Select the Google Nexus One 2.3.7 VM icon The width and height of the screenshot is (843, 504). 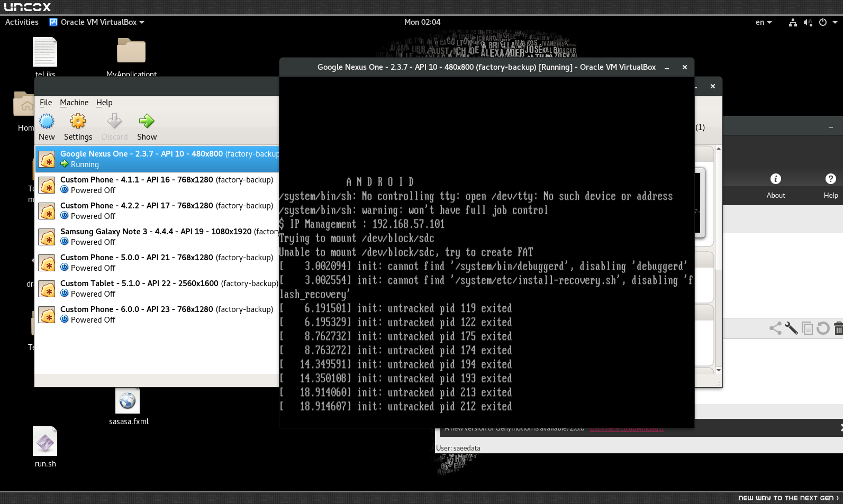[x=47, y=159]
